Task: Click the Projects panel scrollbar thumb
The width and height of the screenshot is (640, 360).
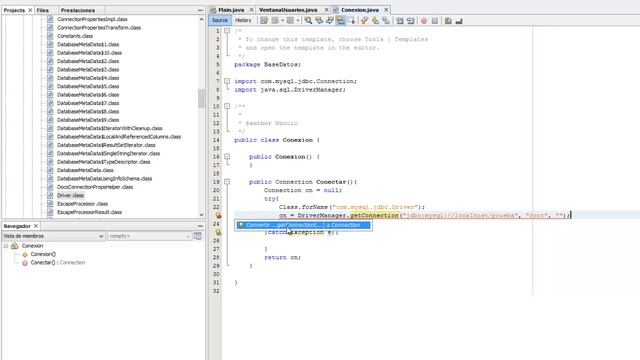Action: pyautogui.click(x=201, y=98)
